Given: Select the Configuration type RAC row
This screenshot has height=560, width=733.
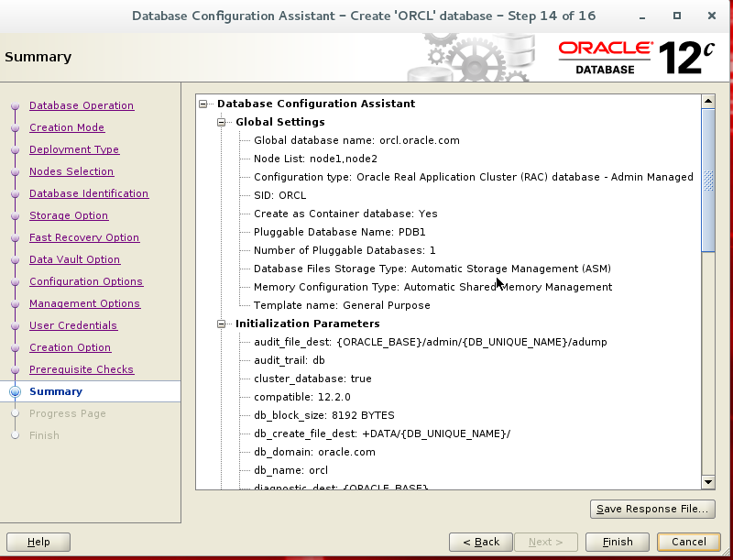Looking at the screenshot, I should [x=474, y=177].
